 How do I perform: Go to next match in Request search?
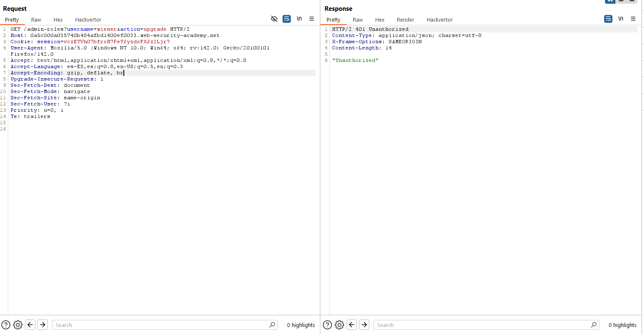tap(42, 325)
